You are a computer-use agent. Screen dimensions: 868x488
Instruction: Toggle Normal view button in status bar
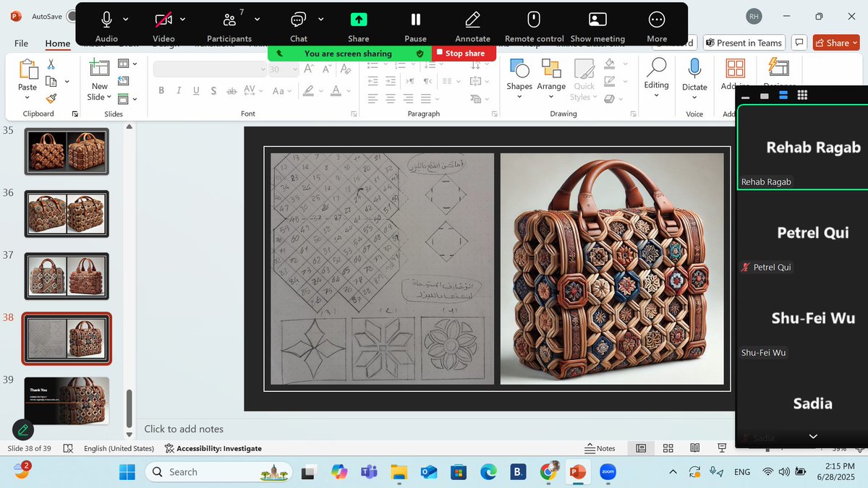click(x=641, y=448)
